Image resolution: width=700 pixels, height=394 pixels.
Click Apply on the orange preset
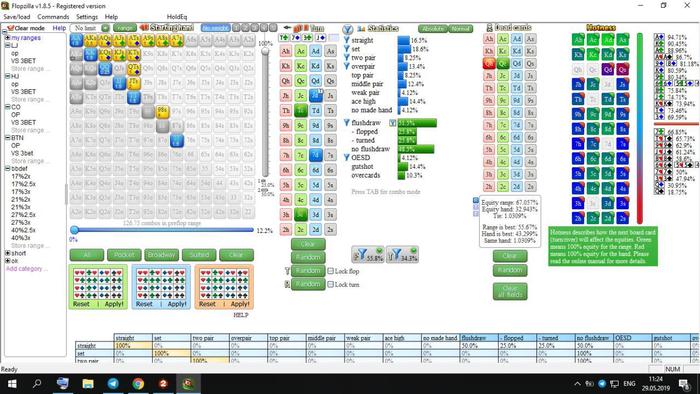click(x=240, y=304)
